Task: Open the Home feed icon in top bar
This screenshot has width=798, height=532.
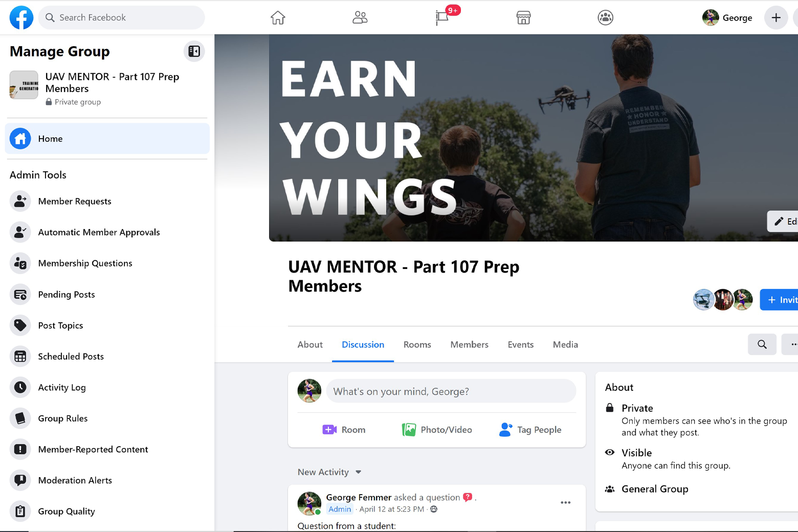Action: (x=278, y=18)
